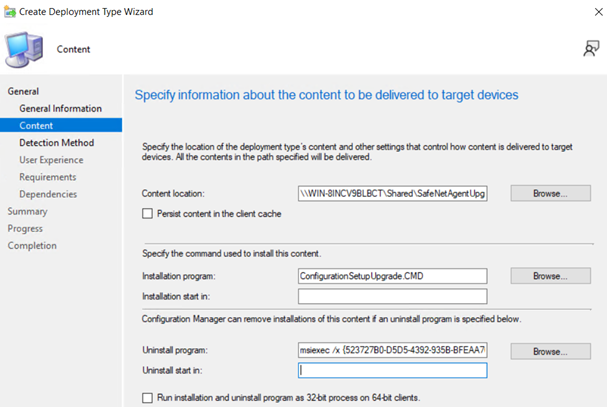Open General Information wizard page
The image size is (607, 407).
(x=60, y=108)
